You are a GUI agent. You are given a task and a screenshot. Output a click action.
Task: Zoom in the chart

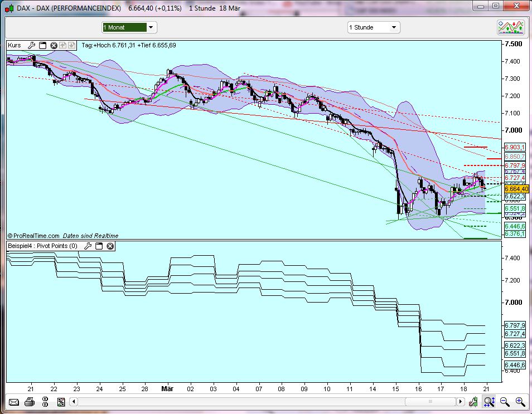520,402
